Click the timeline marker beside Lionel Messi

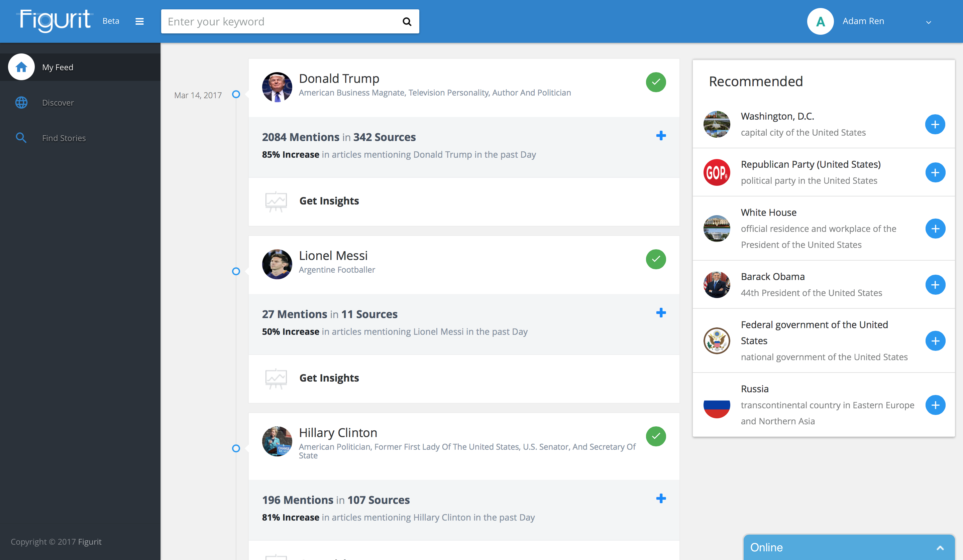(x=236, y=271)
